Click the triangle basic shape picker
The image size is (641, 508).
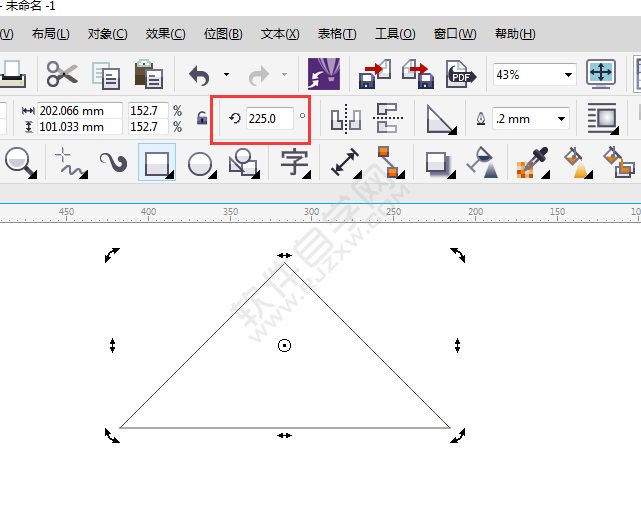[x=441, y=119]
